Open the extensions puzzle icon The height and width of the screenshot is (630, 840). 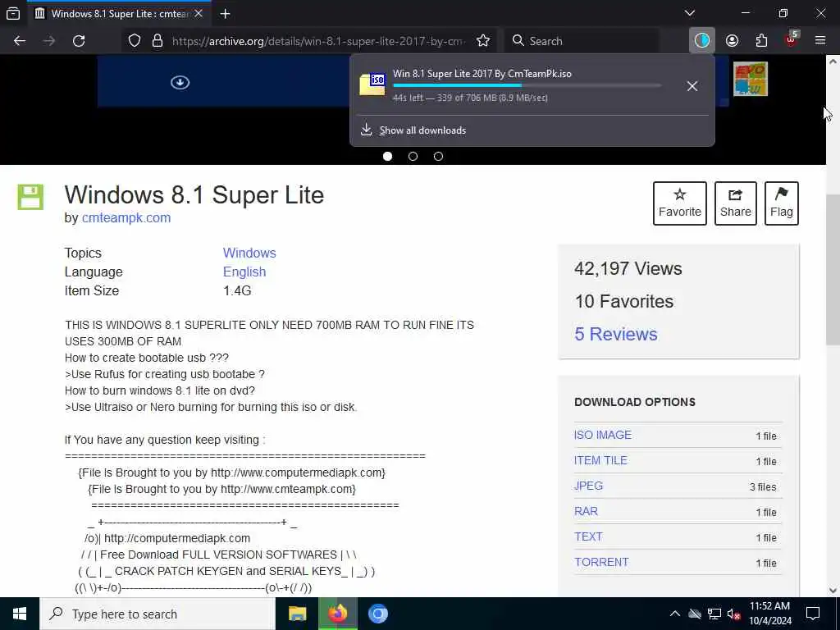pos(761,41)
